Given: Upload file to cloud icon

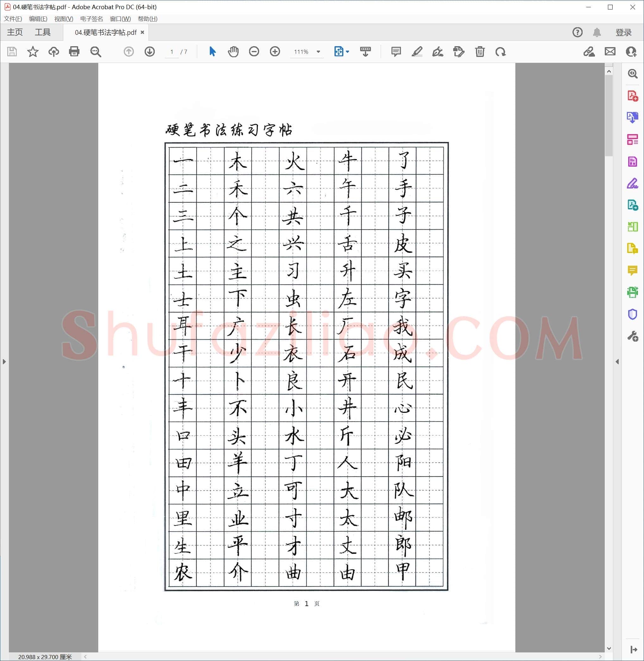Looking at the screenshot, I should point(54,52).
